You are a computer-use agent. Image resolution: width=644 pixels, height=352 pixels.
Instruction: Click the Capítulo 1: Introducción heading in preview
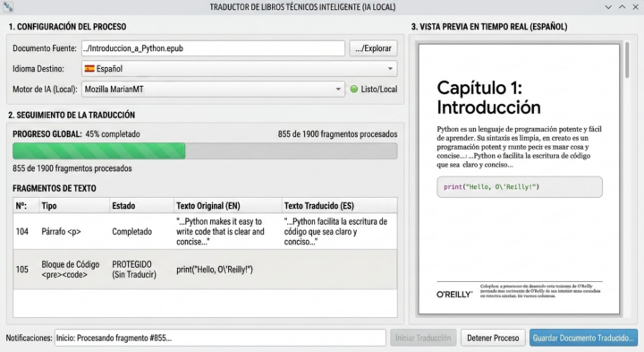pyautogui.click(x=488, y=98)
